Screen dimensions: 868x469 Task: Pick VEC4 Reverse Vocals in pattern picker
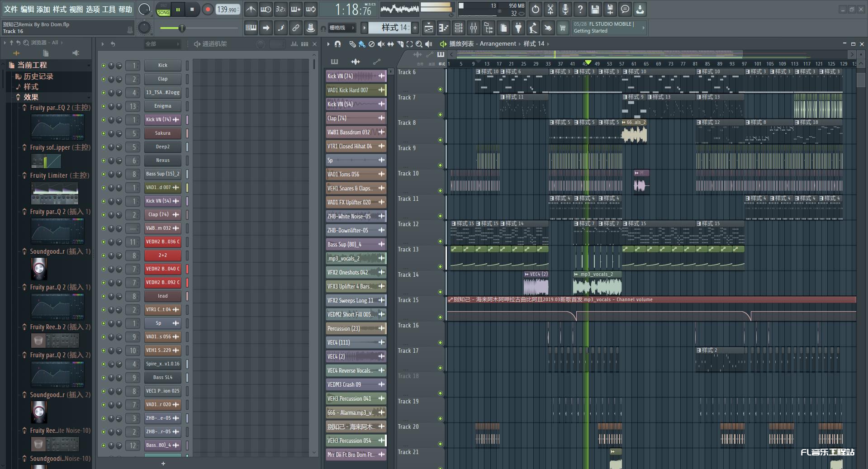pyautogui.click(x=356, y=370)
